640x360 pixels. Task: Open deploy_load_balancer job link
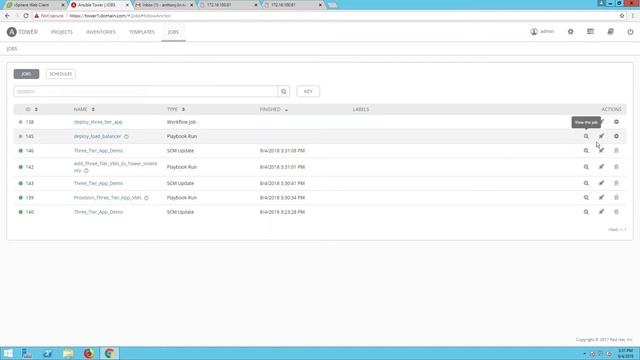[x=98, y=136]
